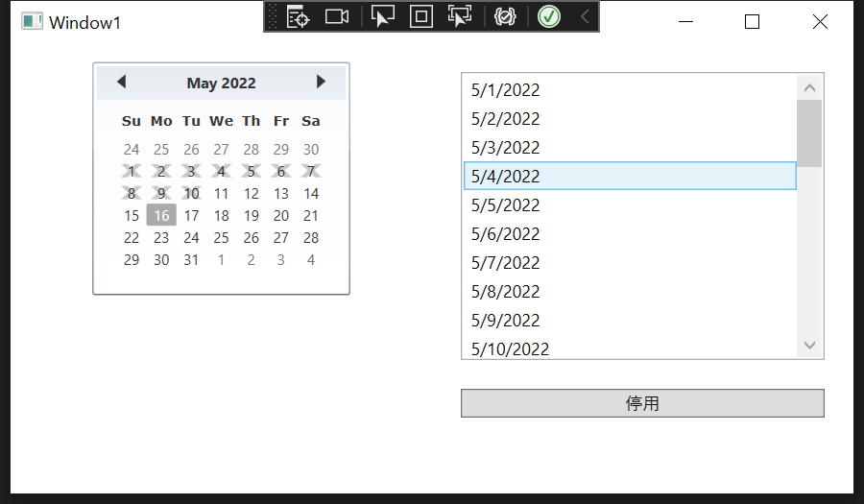Select the 5/8/2022 list item

coord(630,291)
